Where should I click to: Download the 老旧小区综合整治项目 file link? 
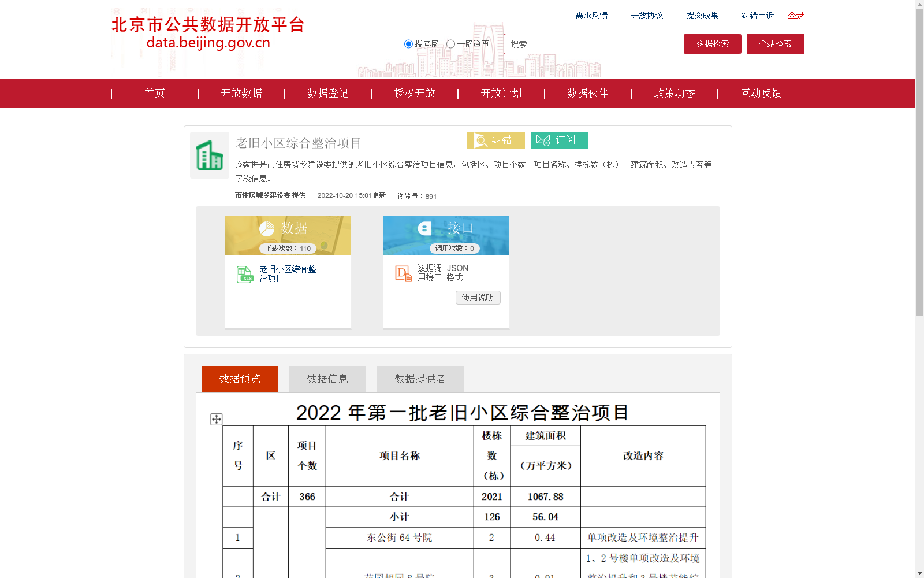[288, 274]
